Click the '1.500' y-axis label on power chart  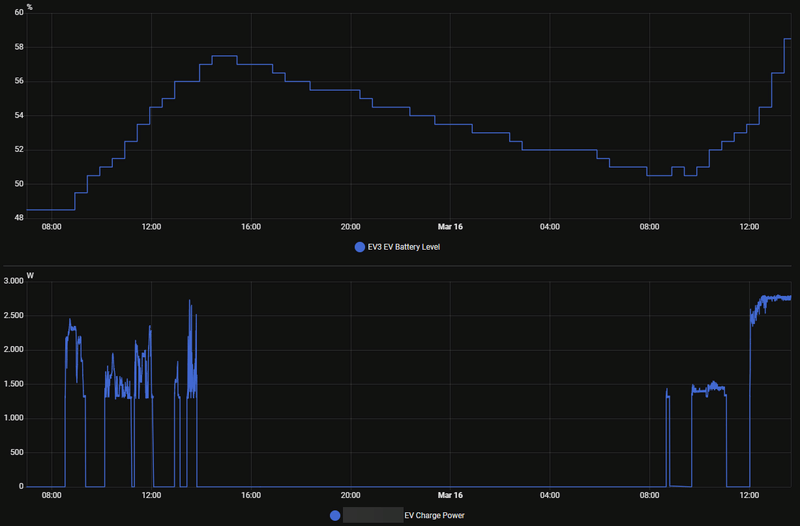coord(14,384)
